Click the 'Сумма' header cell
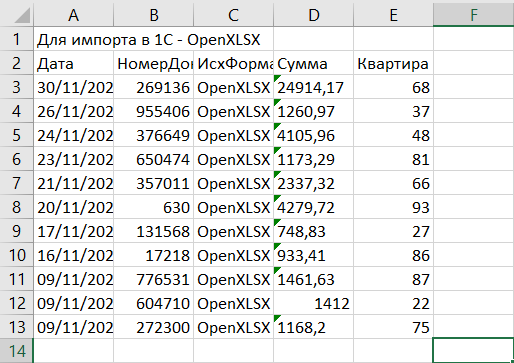The height and width of the screenshot is (363, 514). click(313, 63)
